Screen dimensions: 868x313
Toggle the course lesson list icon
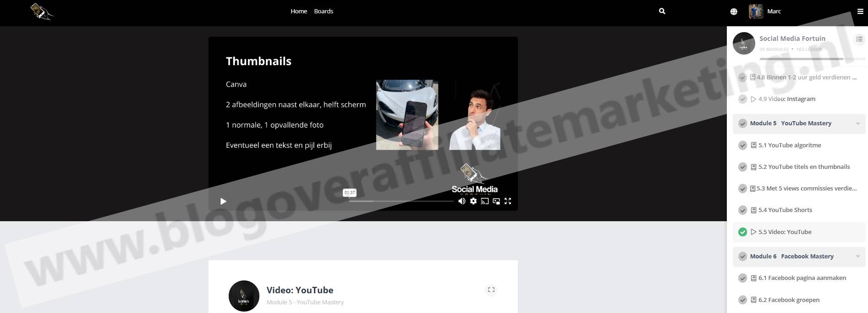click(859, 39)
